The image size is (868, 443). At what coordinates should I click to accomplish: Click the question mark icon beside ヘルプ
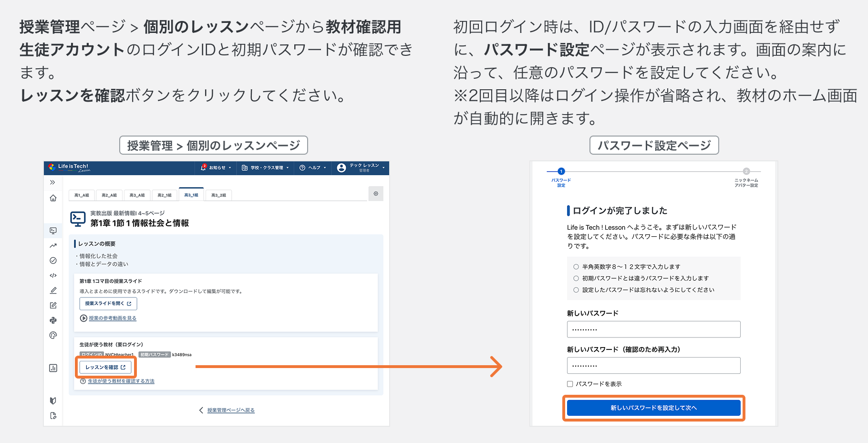coord(302,168)
